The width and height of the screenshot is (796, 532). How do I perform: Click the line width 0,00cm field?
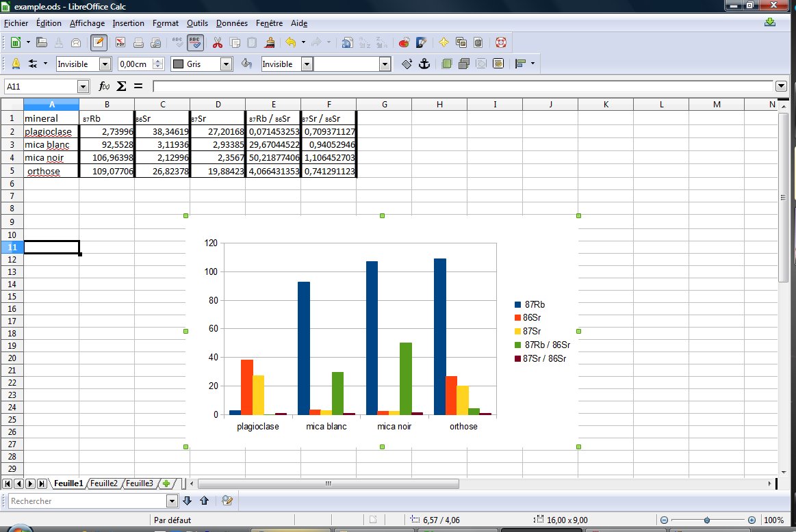click(135, 64)
